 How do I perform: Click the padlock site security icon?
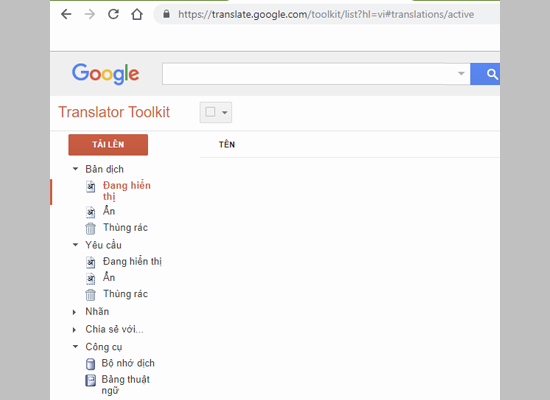pos(166,14)
